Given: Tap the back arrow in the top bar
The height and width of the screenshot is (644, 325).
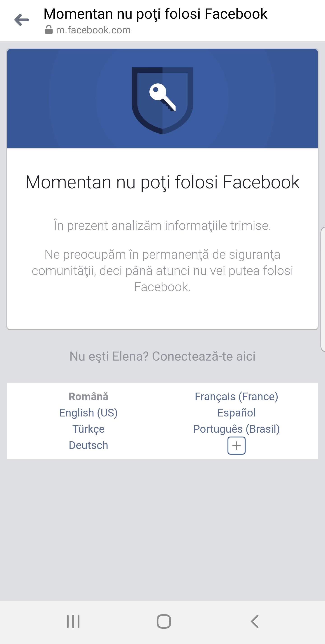Looking at the screenshot, I should click(x=21, y=20).
